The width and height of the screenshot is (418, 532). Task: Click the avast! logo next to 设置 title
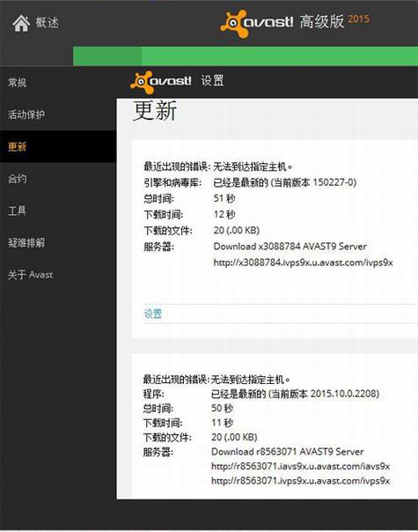coord(161,81)
